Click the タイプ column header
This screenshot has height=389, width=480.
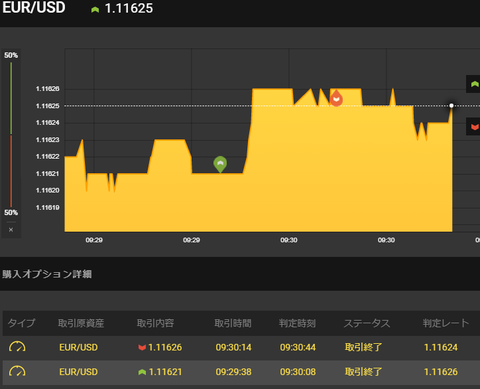point(21,323)
